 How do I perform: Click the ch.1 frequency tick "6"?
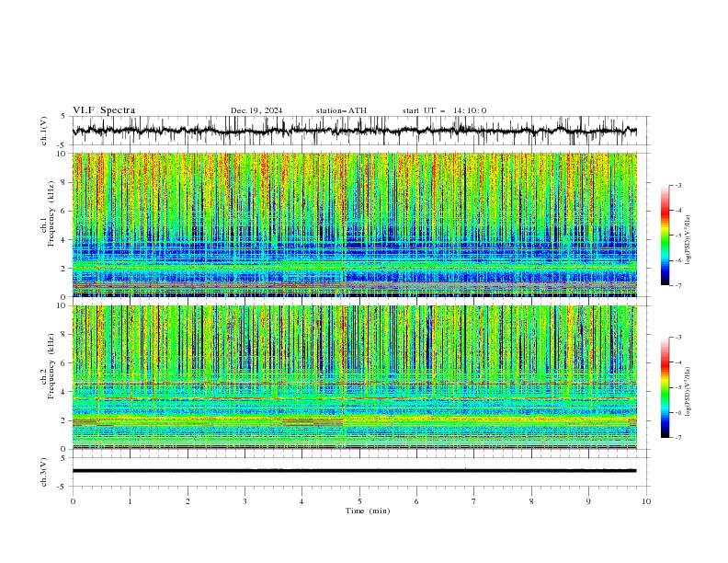[x=64, y=211]
